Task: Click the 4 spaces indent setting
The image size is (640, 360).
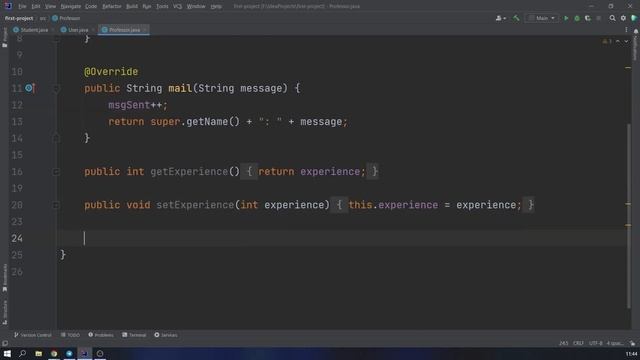Action: tap(615, 343)
